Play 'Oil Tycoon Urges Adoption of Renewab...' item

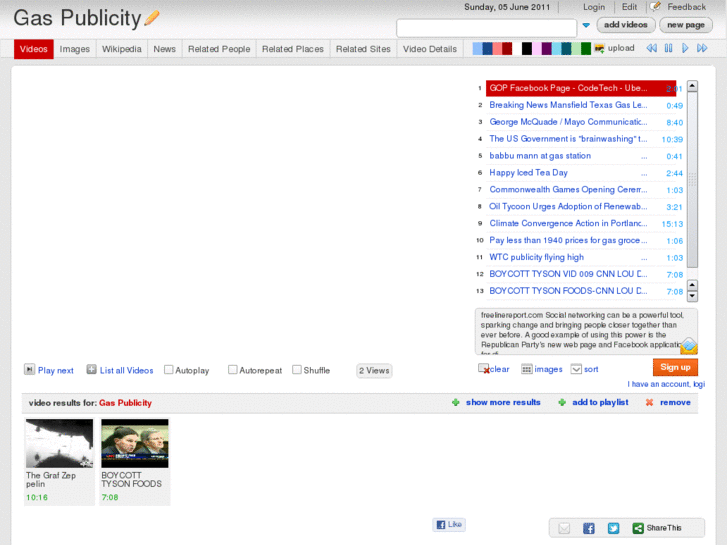568,207
